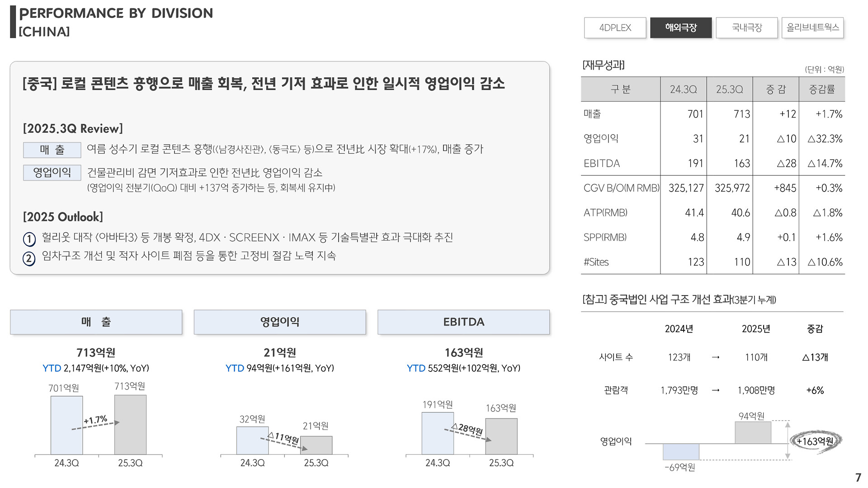Select the 해외극장 tab
868x488 pixels.
pos(681,28)
